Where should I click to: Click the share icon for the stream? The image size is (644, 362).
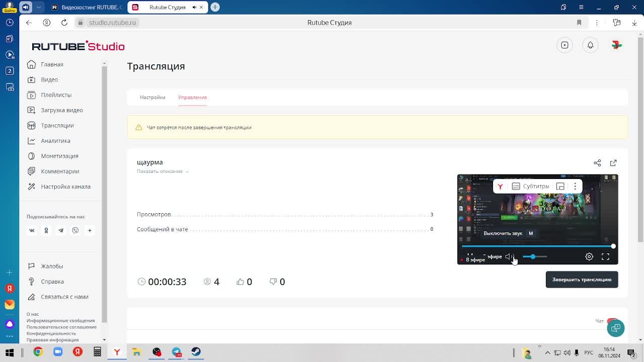[597, 163]
